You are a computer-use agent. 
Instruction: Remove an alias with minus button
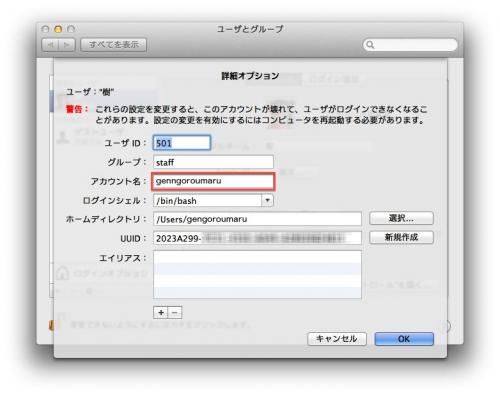pos(175,312)
